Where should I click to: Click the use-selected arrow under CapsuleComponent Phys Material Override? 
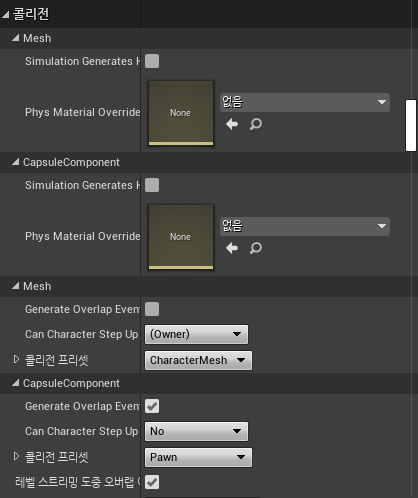click(232, 248)
